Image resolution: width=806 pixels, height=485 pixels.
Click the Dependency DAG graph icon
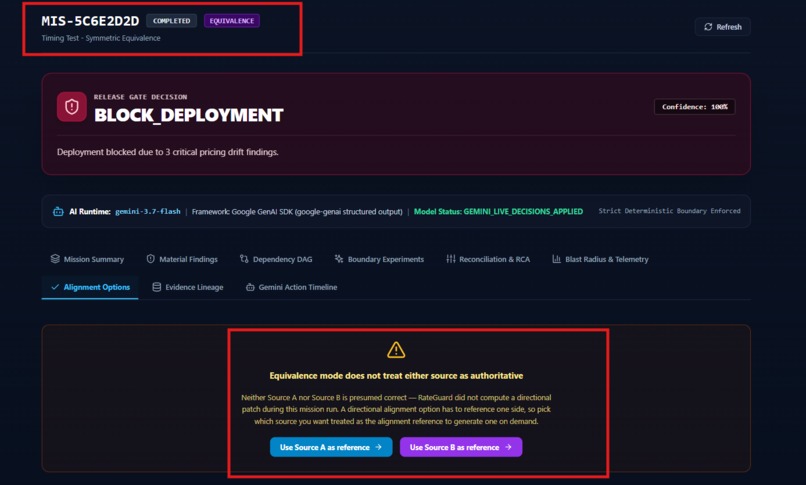tap(244, 259)
